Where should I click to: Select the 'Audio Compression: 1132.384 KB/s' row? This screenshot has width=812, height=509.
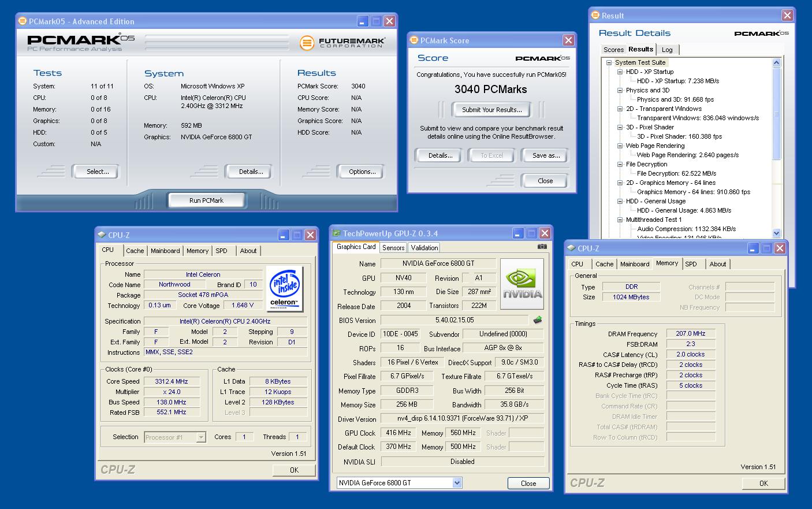click(686, 229)
